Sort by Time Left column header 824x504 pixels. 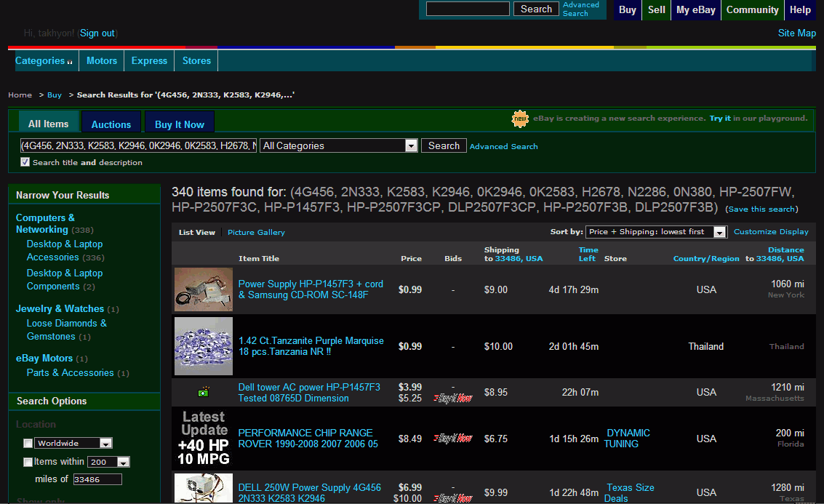(588, 254)
